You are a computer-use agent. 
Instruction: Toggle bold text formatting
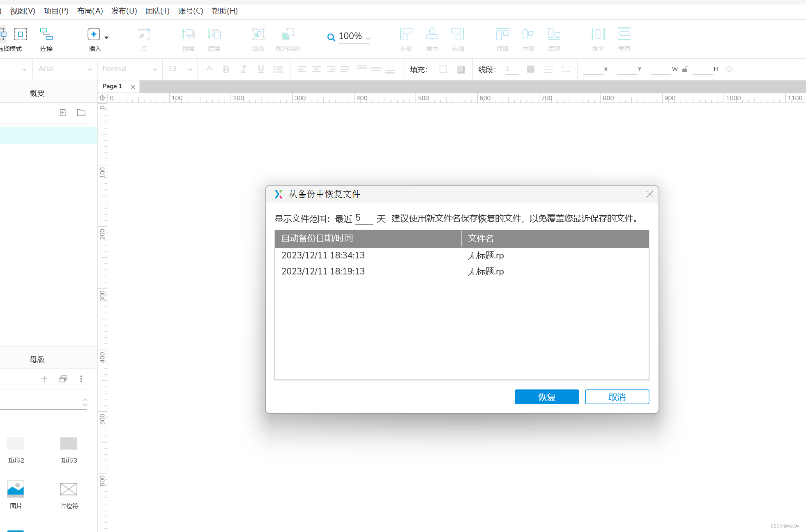coord(226,69)
